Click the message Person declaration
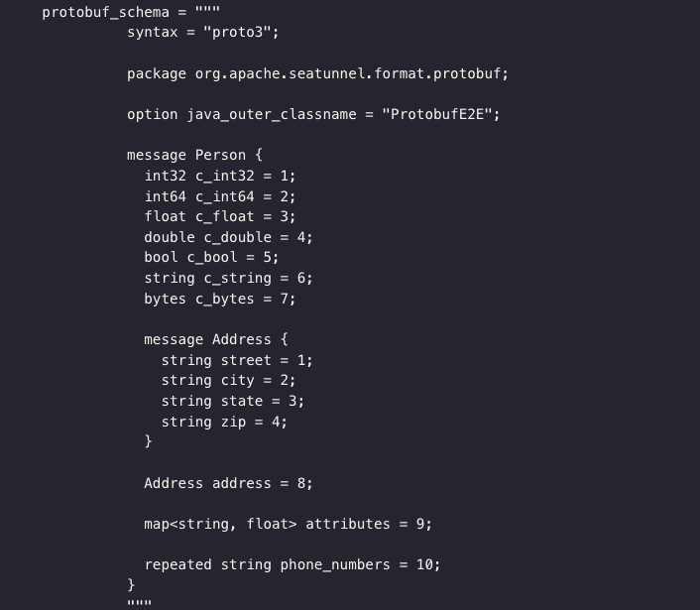Viewport: 700px width, 610px height. click(x=194, y=156)
